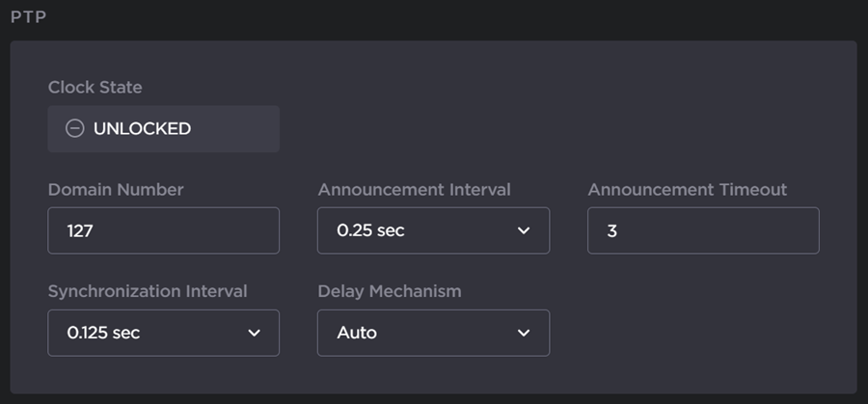The height and width of the screenshot is (404, 868).
Task: Click the Delay Mechanism chevron arrow
Action: click(x=524, y=333)
